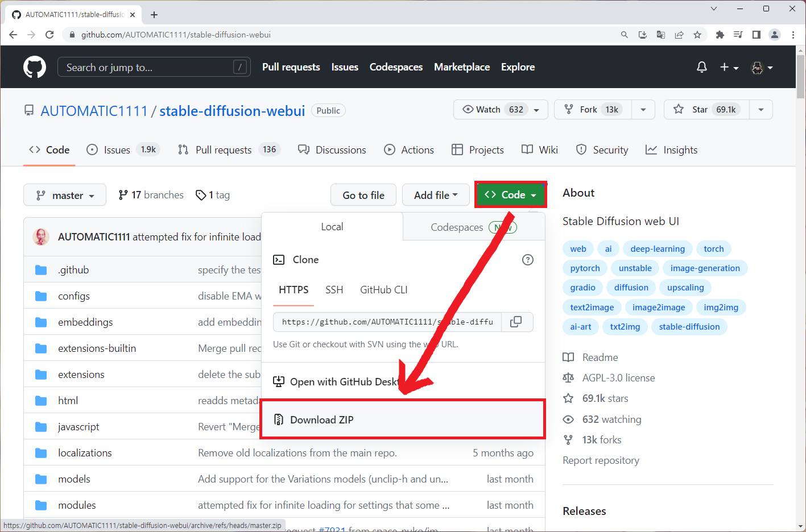This screenshot has width=806, height=532.
Task: Open the master branch selector
Action: click(65, 195)
